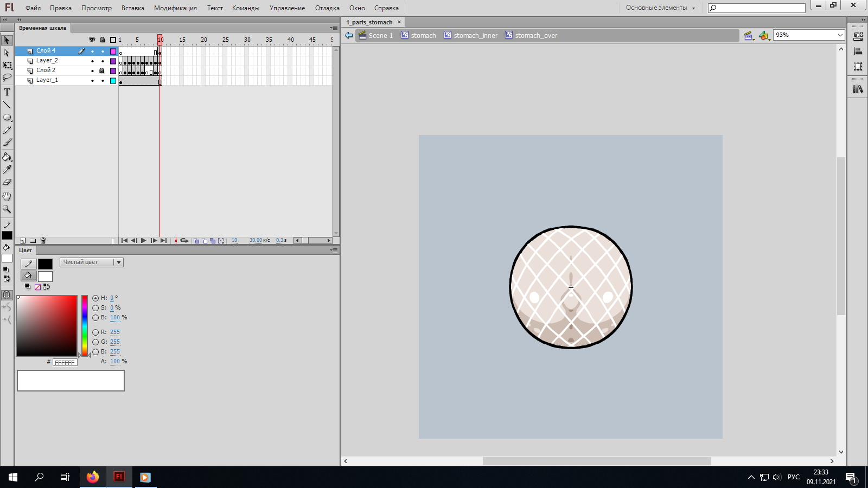The image size is (868, 488).
Task: Select the Free Transform tool
Action: [7, 65]
